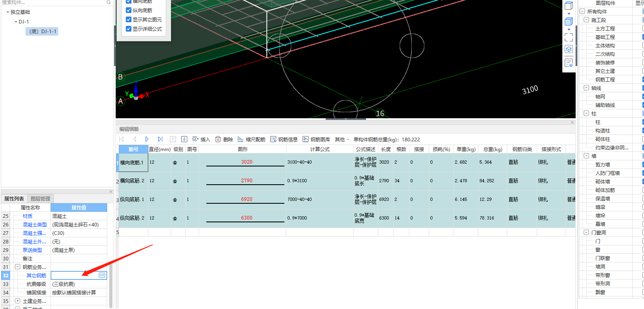This screenshot has width=644, height=309.
Task: Expand 土建业务 property group
Action: point(17,301)
